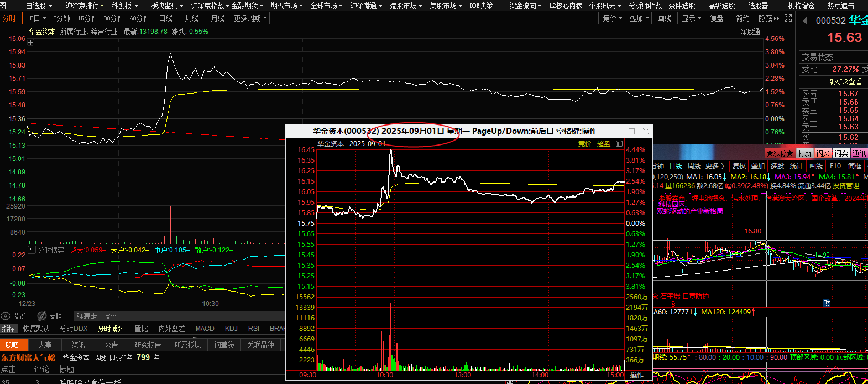The image size is (868, 384).
Task: Switch to the 日线 period tab
Action: (166, 18)
